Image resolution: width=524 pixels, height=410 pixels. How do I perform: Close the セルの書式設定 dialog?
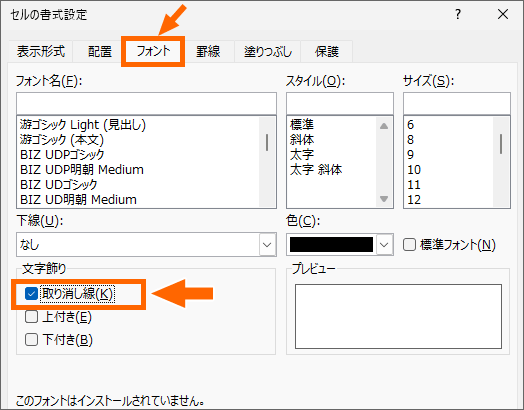pos(503,14)
